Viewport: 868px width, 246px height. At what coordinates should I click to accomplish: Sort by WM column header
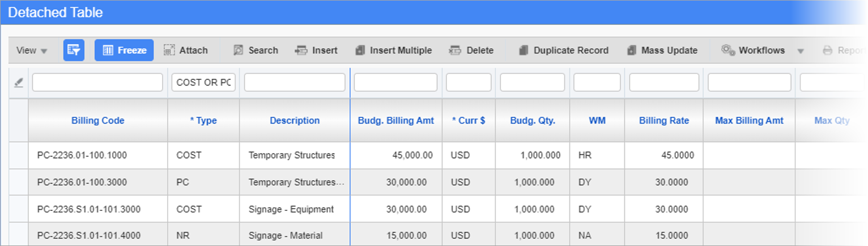(597, 121)
